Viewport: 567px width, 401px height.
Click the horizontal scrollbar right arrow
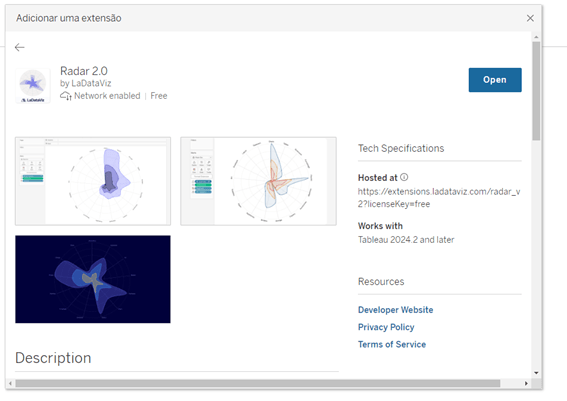point(526,383)
